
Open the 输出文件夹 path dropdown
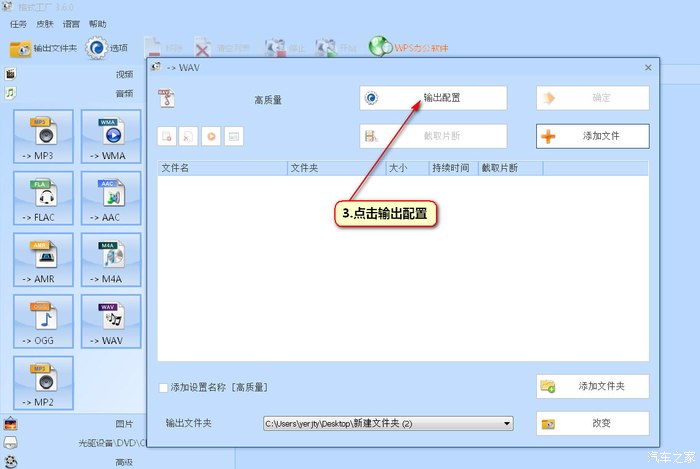point(507,423)
